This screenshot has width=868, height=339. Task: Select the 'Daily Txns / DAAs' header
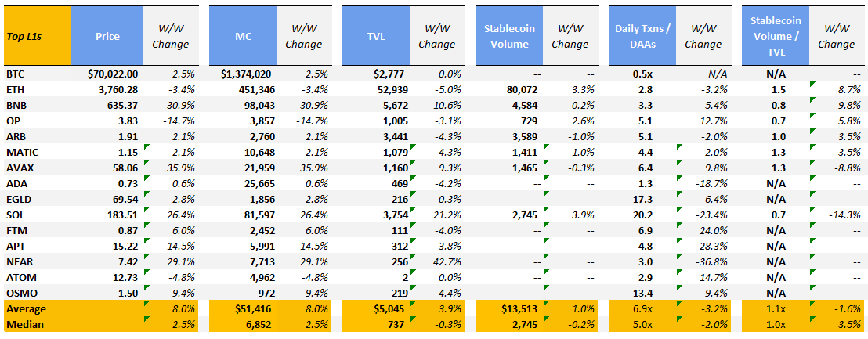(x=642, y=36)
